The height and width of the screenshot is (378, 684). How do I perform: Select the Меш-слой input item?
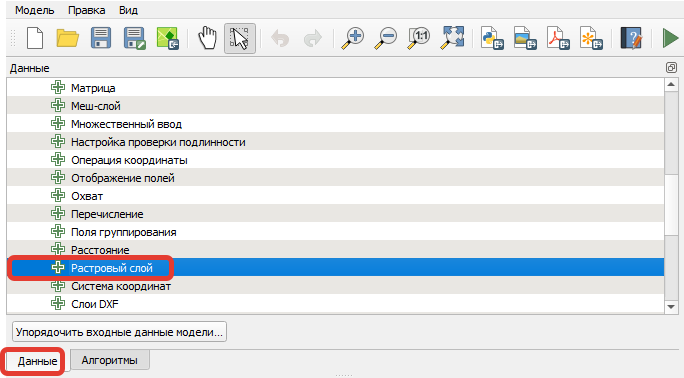coord(335,106)
